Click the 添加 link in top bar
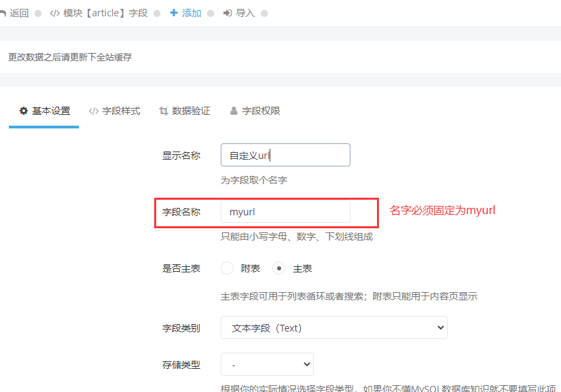 tap(185, 13)
